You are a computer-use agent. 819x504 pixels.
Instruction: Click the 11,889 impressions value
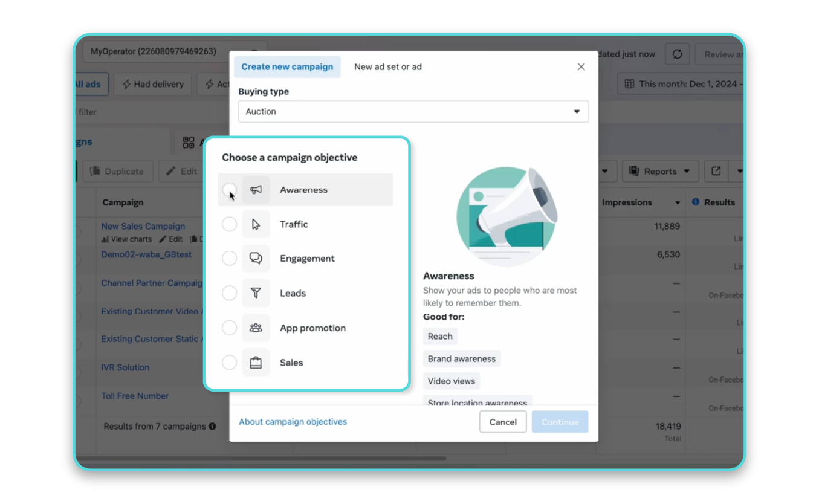(667, 227)
